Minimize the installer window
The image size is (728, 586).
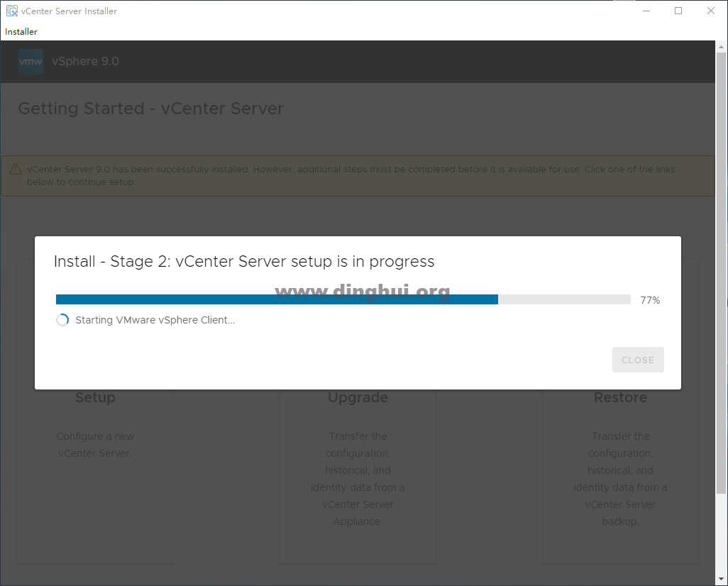(x=646, y=11)
